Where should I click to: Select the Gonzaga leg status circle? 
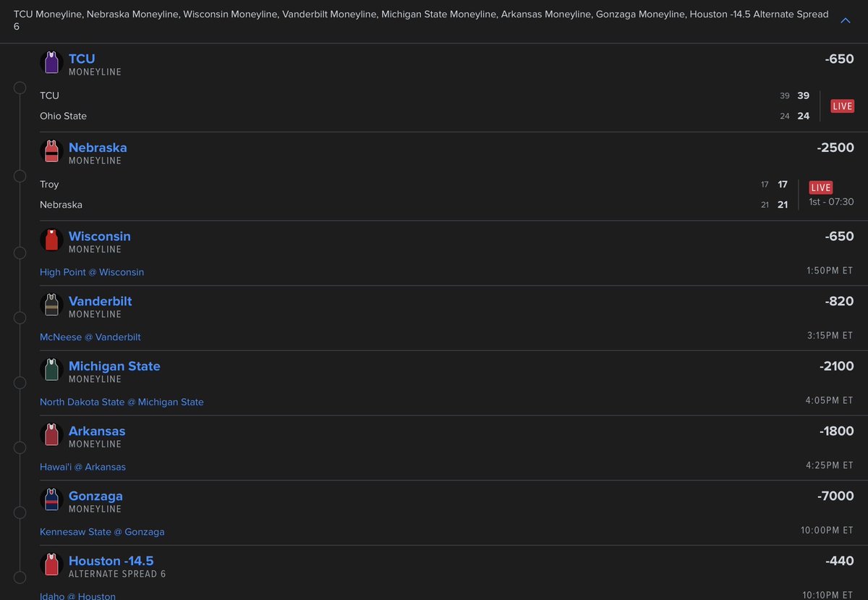tap(20, 512)
